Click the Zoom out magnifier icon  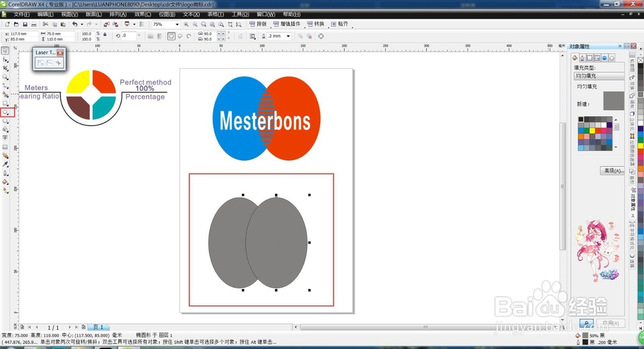(x=195, y=24)
